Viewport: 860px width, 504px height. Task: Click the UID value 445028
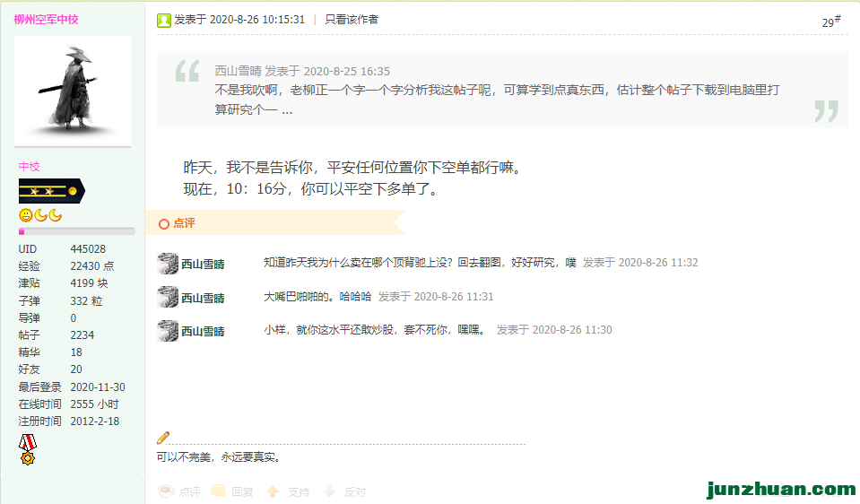point(88,249)
